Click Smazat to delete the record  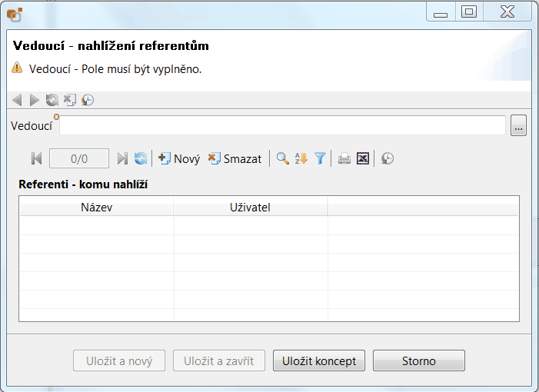click(x=235, y=159)
